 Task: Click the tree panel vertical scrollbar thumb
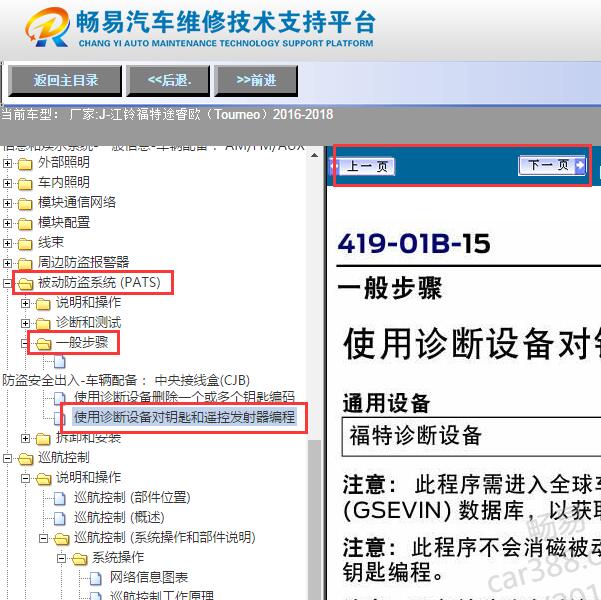click(x=315, y=519)
